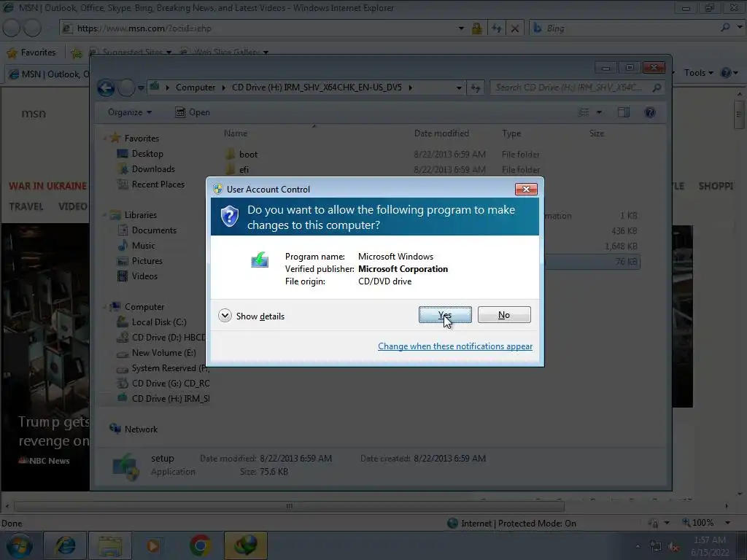Click Internet Explorer help icon
This screenshot has height=560, width=747.
[726, 73]
